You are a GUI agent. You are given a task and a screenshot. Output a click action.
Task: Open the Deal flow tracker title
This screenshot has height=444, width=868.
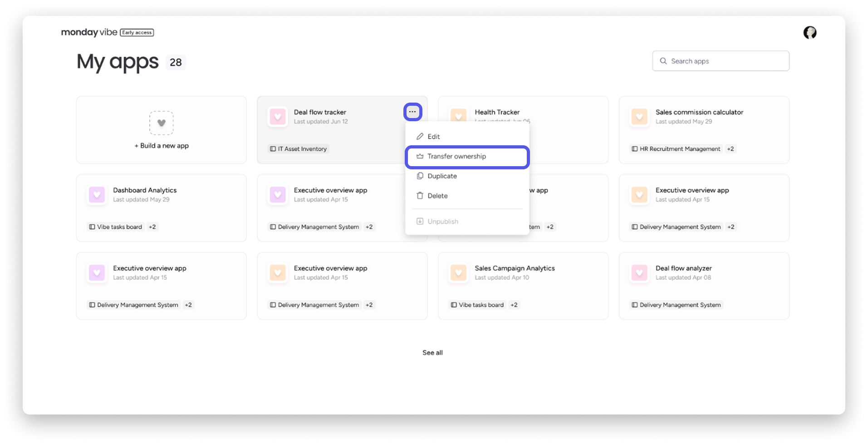point(320,112)
